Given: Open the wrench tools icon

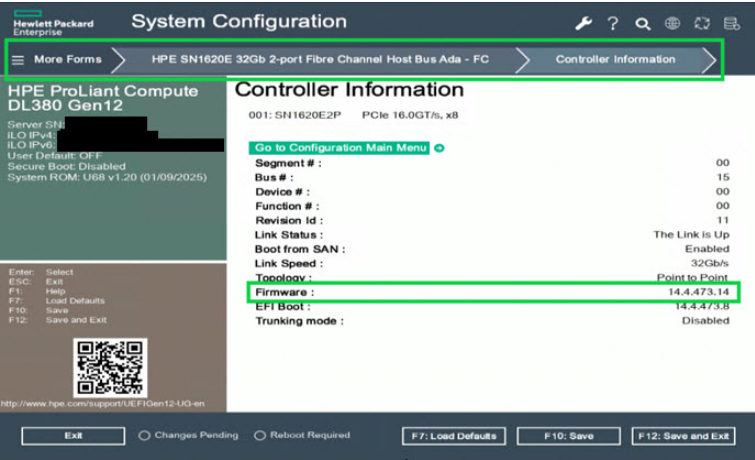Looking at the screenshot, I should point(583,23).
